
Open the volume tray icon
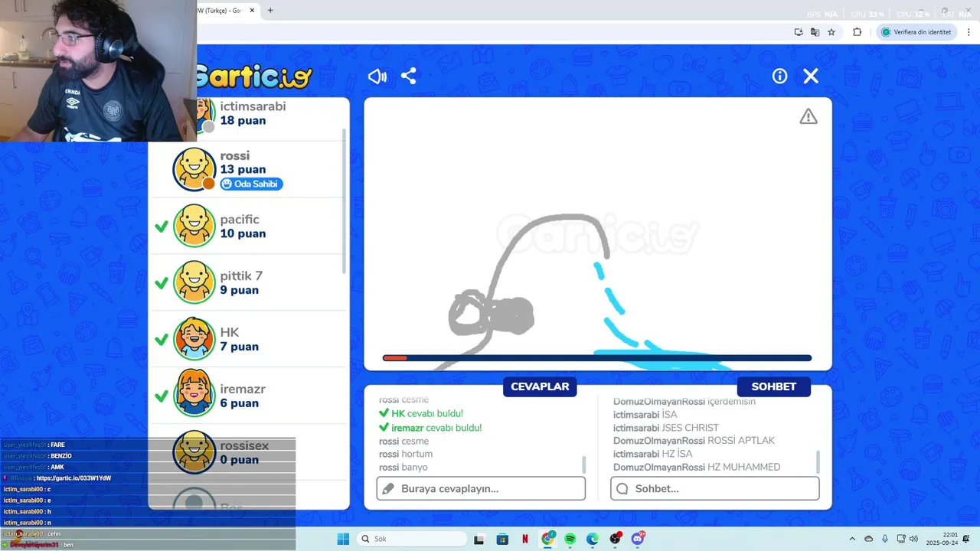click(913, 539)
